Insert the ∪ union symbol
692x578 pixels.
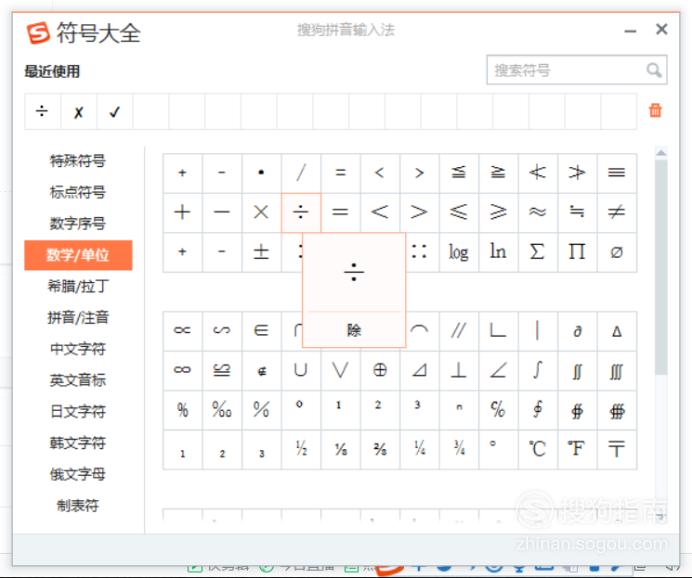tap(301, 370)
